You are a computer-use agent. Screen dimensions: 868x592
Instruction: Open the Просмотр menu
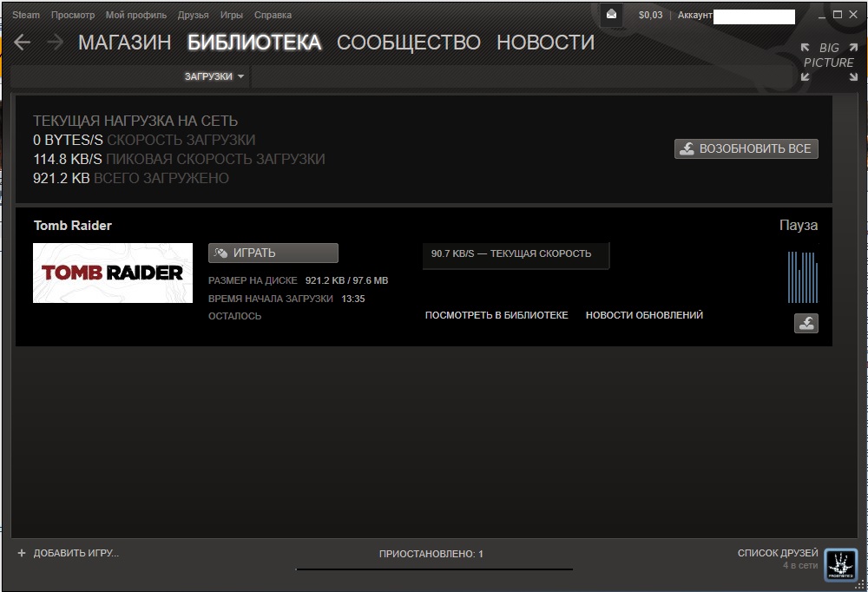click(73, 15)
